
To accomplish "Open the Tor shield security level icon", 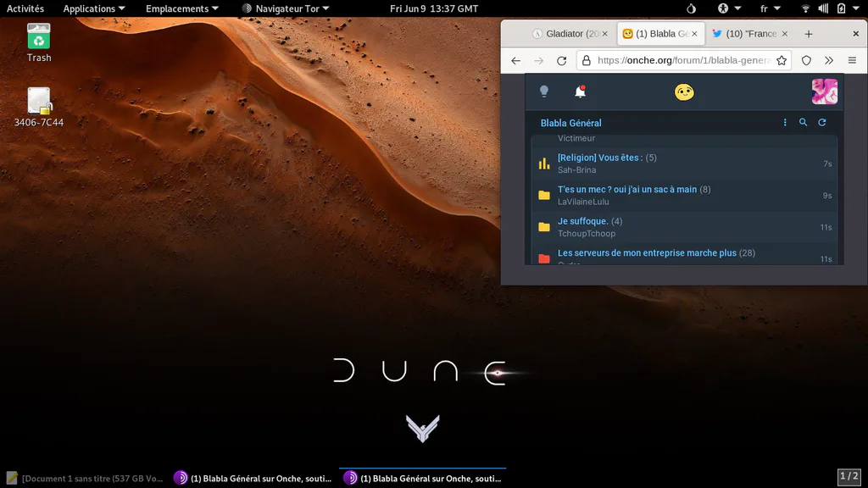I will [807, 60].
